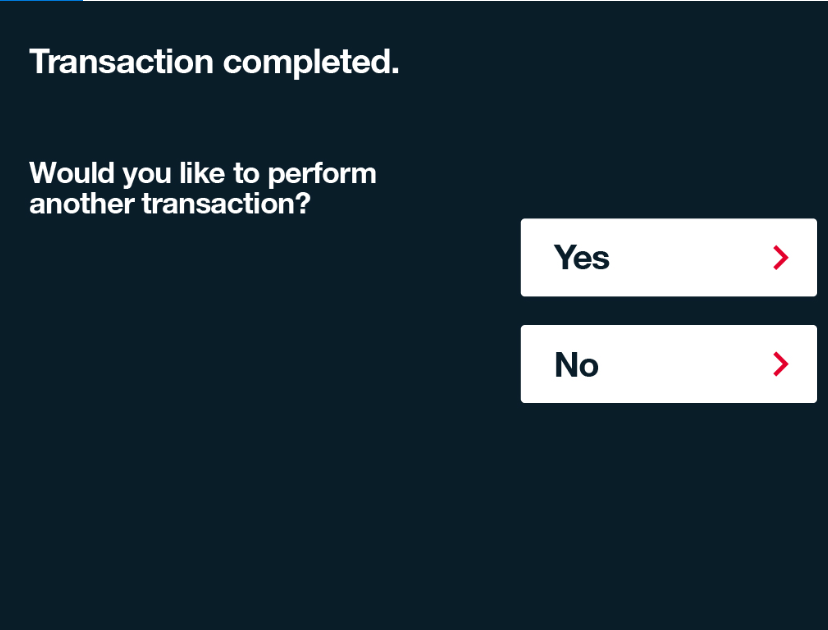Select Yes to perform another transaction
Viewport: 828px width, 630px height.
668,258
